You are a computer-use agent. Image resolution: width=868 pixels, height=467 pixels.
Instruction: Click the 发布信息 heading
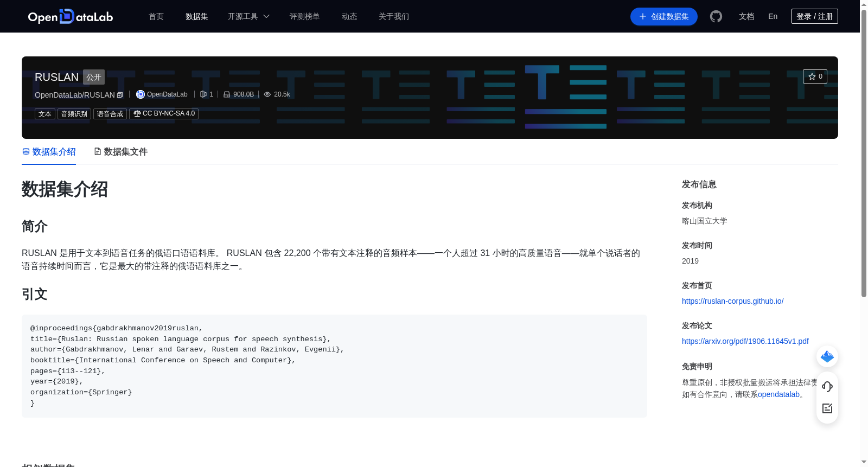pos(699,184)
